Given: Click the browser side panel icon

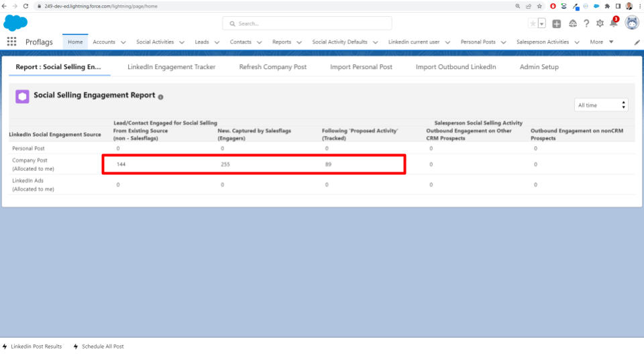Looking at the screenshot, I should click(x=618, y=6).
